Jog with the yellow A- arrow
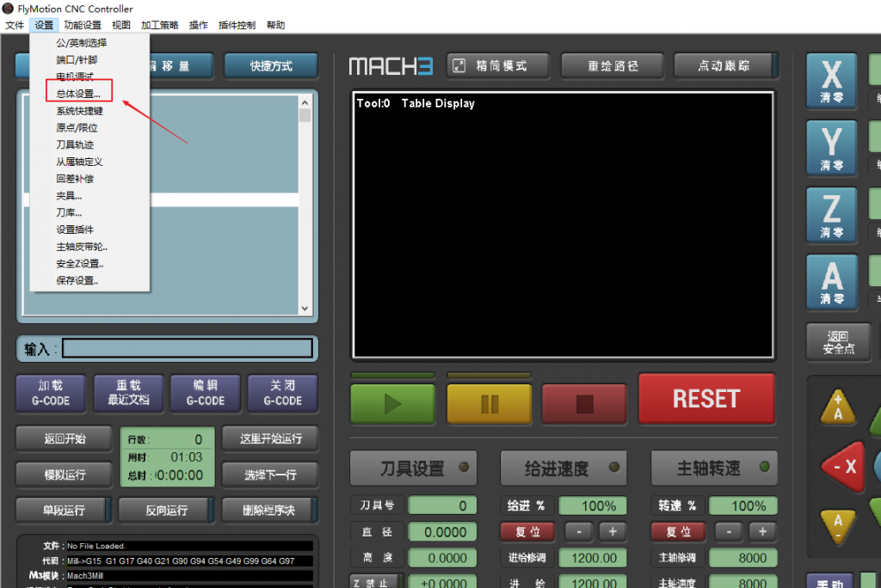Image resolution: width=881 pixels, height=588 pixels. pyautogui.click(x=838, y=526)
